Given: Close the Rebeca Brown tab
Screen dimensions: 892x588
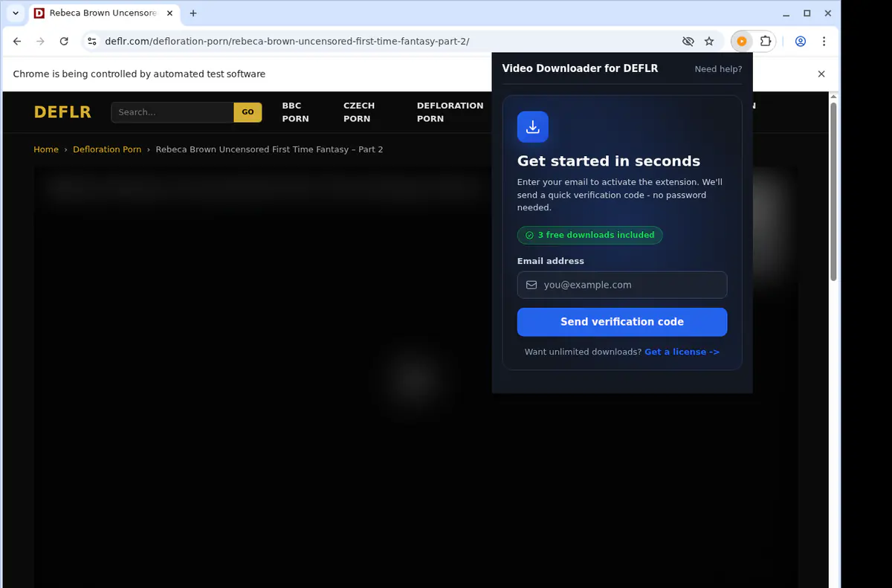Looking at the screenshot, I should 170,13.
